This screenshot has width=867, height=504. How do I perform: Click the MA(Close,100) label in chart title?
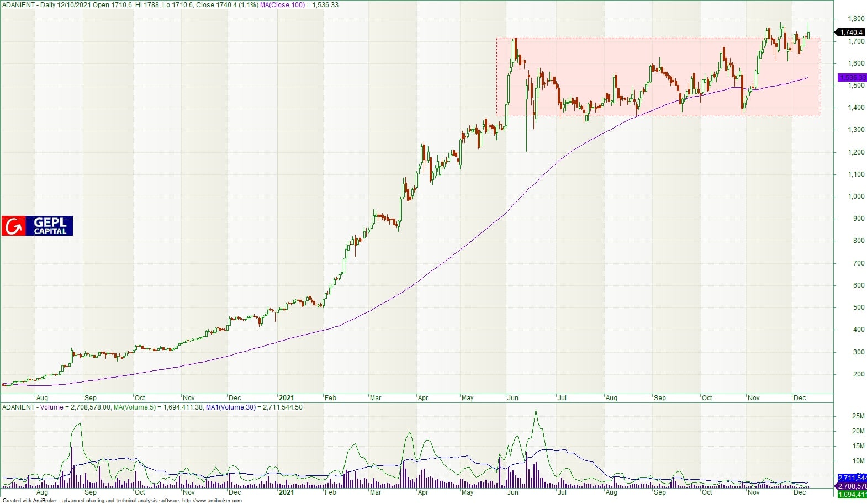[283, 5]
